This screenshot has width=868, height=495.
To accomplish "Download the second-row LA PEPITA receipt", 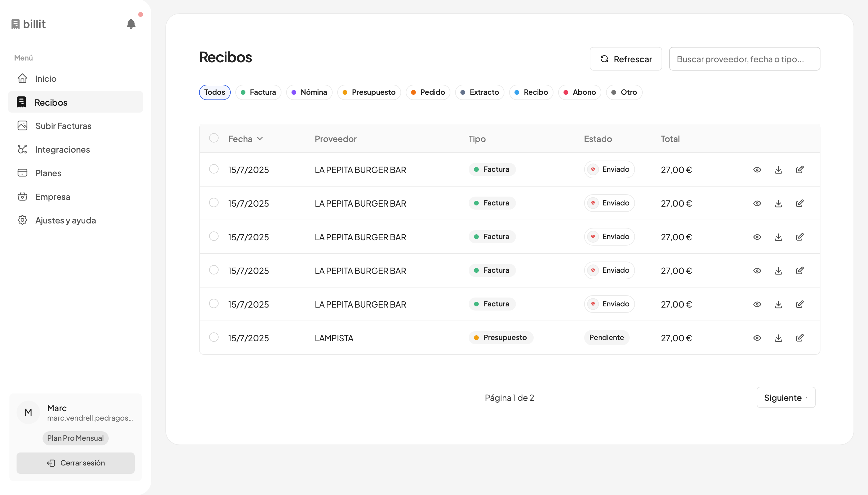I will 779,203.
